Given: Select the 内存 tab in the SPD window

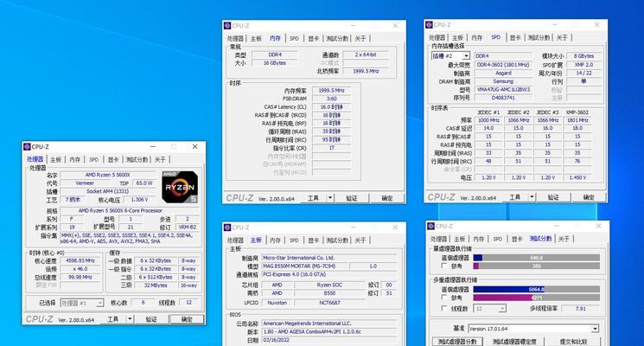Looking at the screenshot, I should tap(477, 37).
